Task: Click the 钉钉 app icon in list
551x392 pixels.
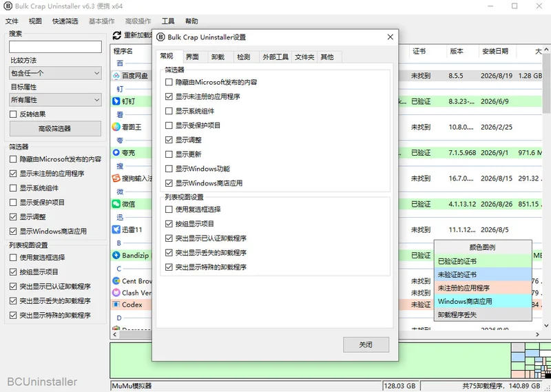Action: click(116, 101)
